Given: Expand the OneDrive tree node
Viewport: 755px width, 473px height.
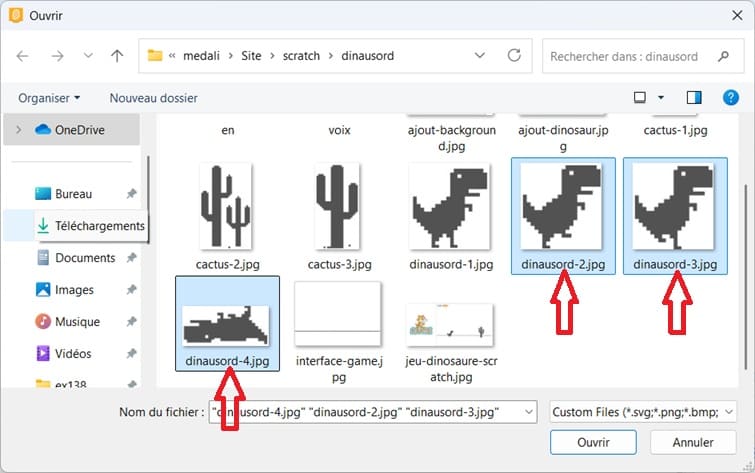Looking at the screenshot, I should 18,130.
